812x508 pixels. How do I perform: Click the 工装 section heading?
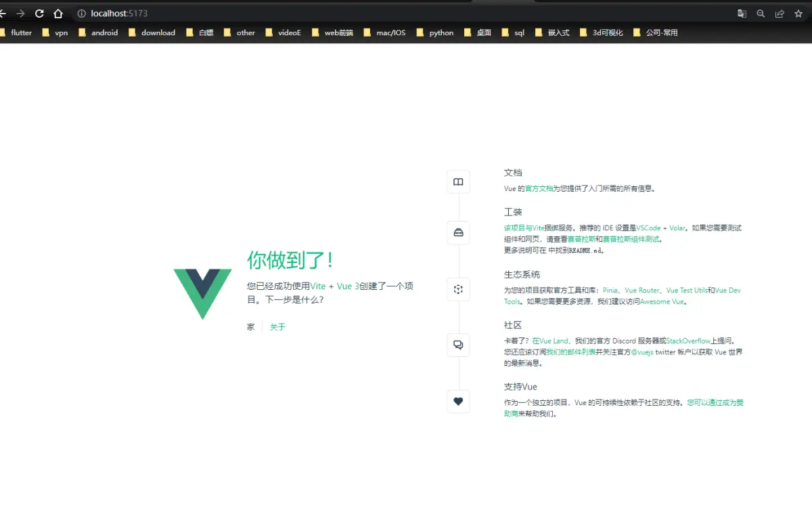tap(513, 212)
